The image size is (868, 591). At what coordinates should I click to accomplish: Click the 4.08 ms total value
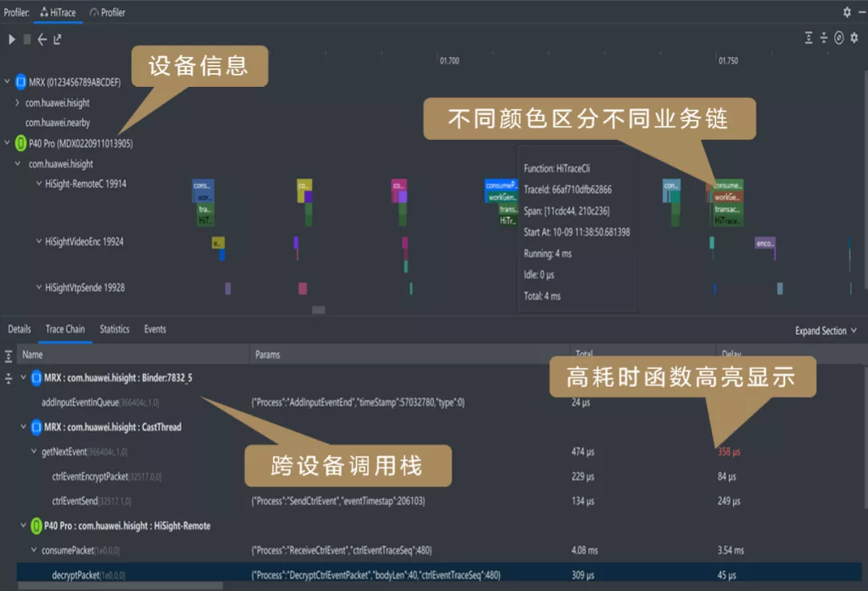point(584,551)
